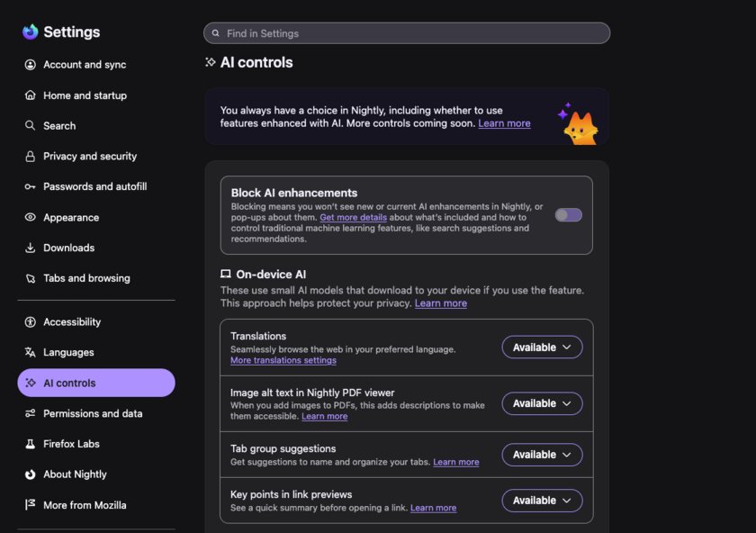Viewport: 756px width, 533px height.
Task: Open the Translations Available dropdown
Action: [x=542, y=348]
